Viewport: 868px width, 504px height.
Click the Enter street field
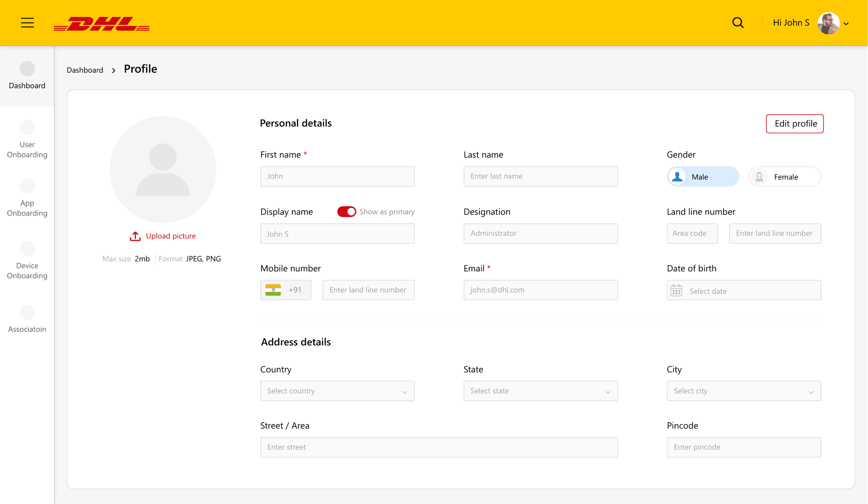[x=439, y=447]
